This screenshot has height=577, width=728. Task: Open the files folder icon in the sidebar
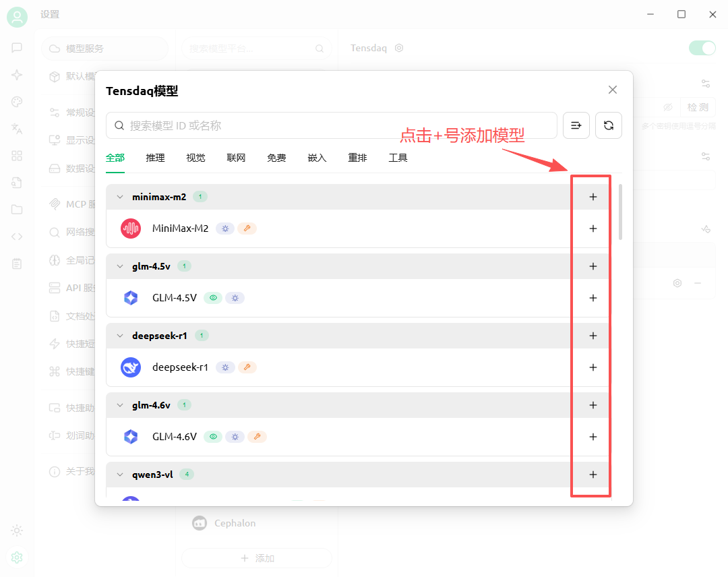pyautogui.click(x=17, y=210)
